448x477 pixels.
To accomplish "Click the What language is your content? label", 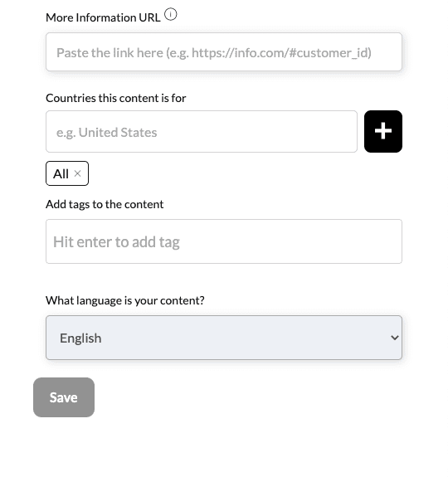I will click(x=125, y=300).
